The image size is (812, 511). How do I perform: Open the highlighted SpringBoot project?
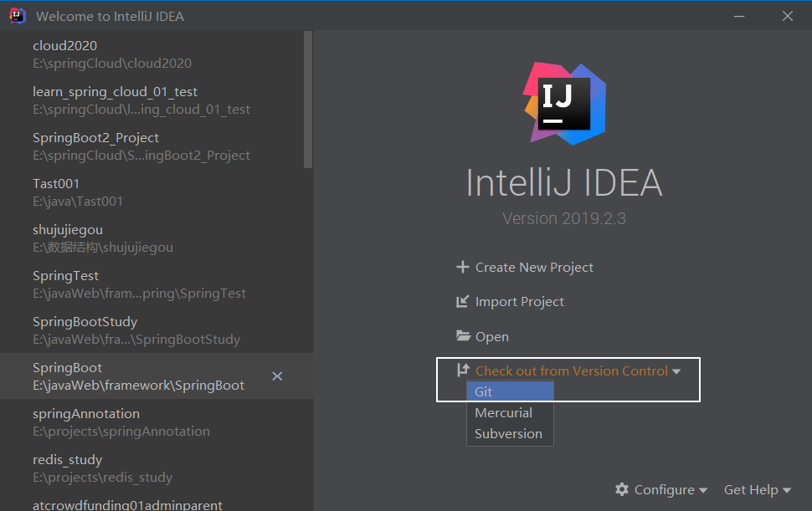157,376
